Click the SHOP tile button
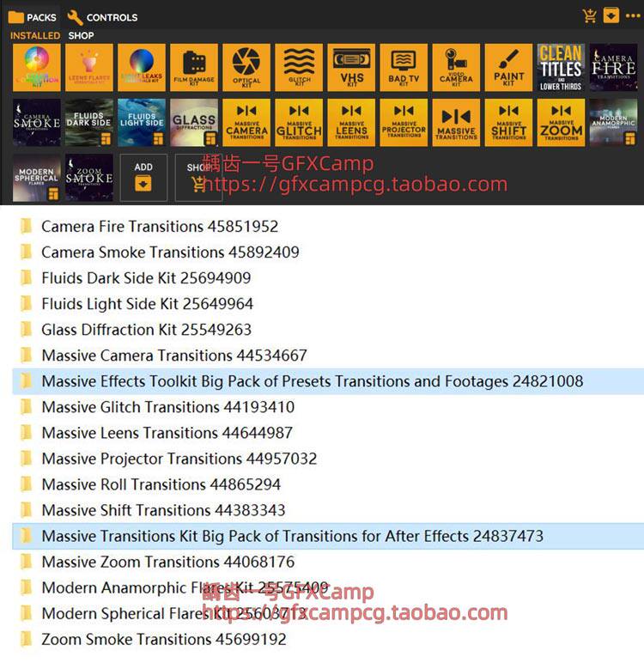This screenshot has width=644, height=663. point(198,178)
